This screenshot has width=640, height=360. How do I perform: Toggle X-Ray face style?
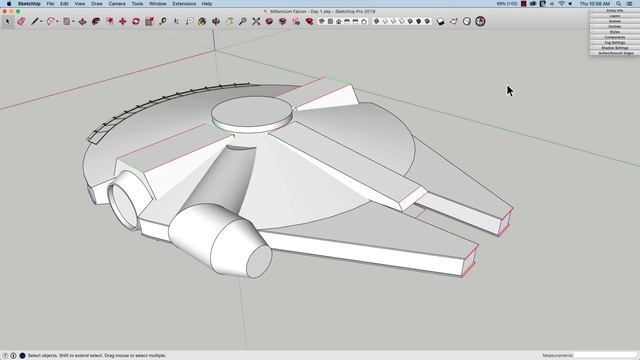376,21
